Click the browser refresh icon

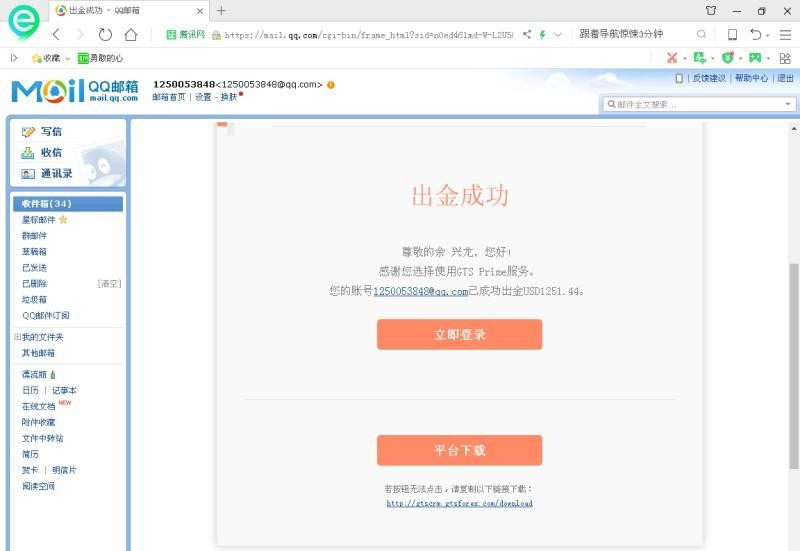click(x=105, y=34)
